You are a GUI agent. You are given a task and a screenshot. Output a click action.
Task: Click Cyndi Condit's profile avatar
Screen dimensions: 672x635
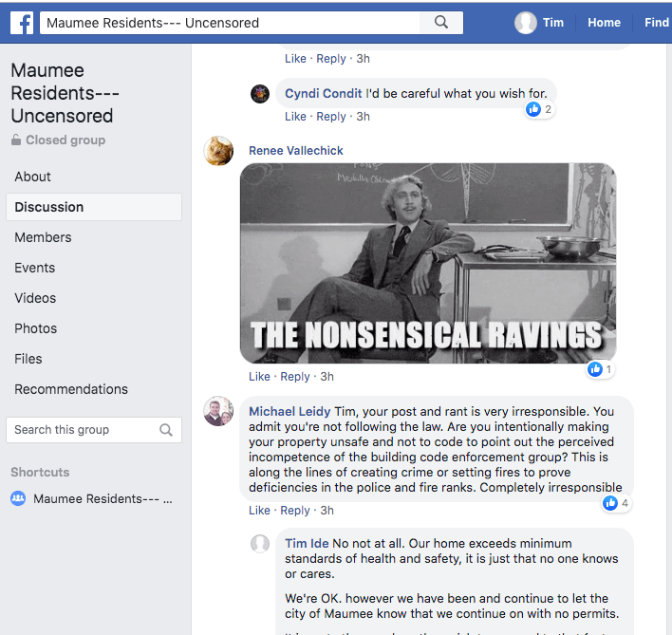[260, 94]
